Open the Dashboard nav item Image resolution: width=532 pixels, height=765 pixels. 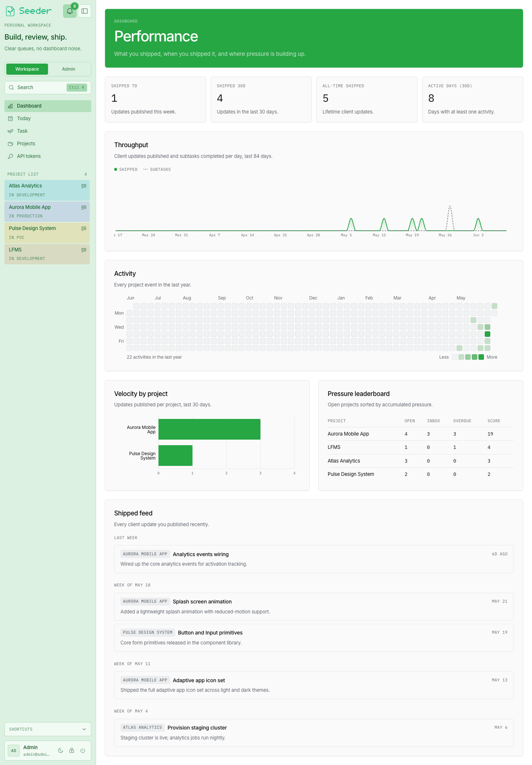tap(48, 106)
